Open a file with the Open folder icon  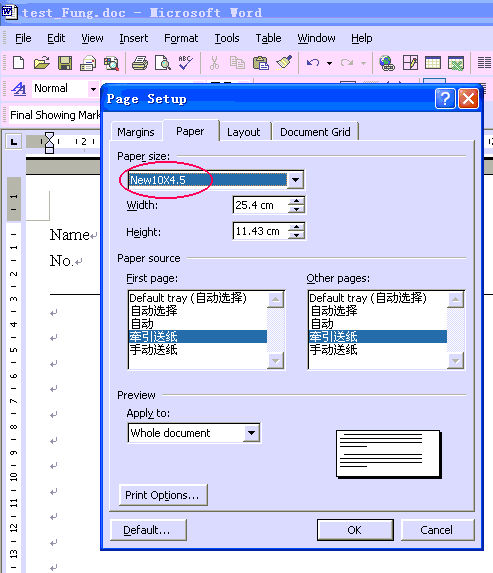[42, 63]
